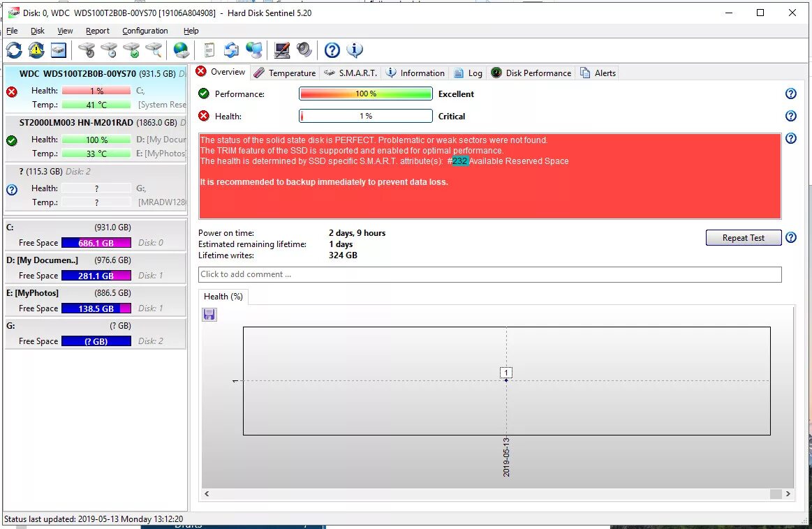
Task: Click the 'Estimated remaining lifetime' 1 days value
Action: coord(341,244)
